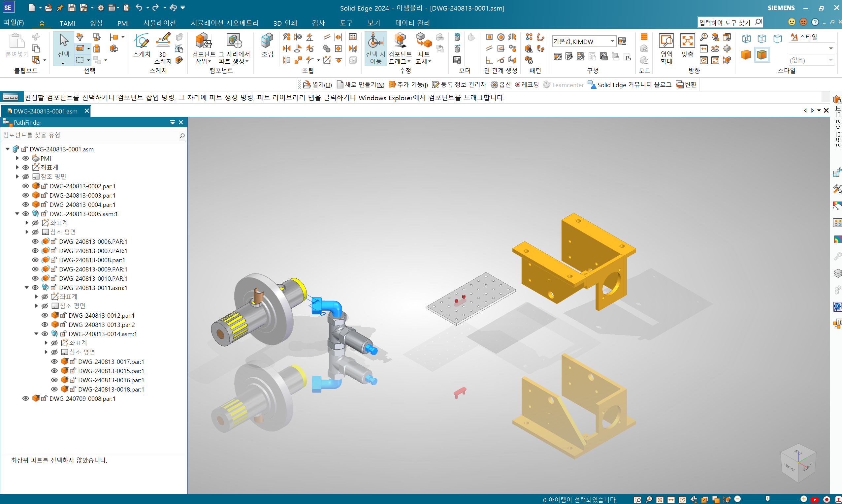Screen dimensions: 842x504
Task: Toggle visibility of DWG-240813-0004.par:1
Action: 25,205
